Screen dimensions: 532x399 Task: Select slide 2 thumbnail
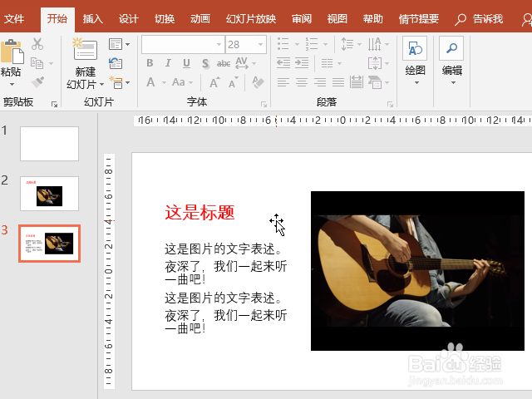pyautogui.click(x=49, y=194)
